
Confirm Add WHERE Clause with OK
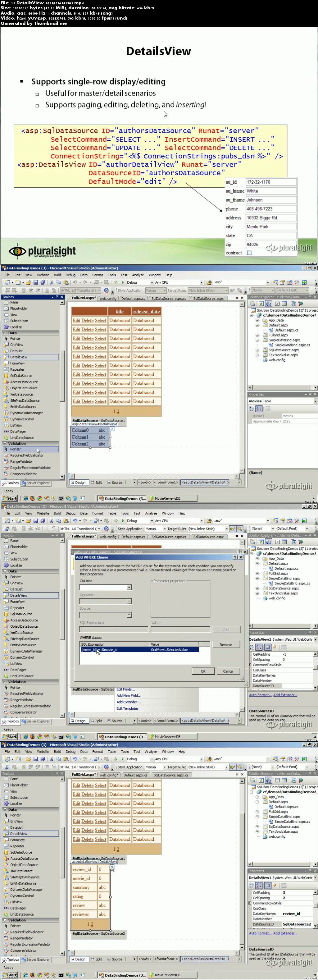pos(203,671)
